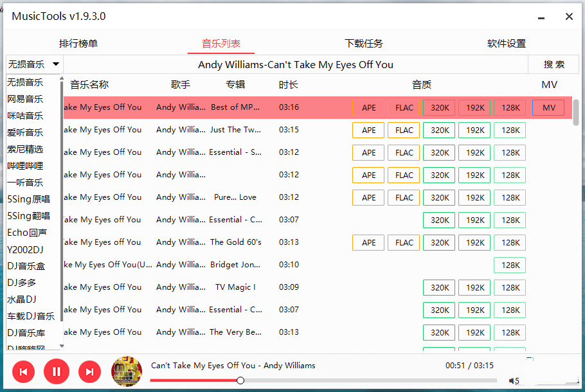The height and width of the screenshot is (392, 585).
Task: Switch to the 排行榜单 tab
Action: (x=78, y=44)
